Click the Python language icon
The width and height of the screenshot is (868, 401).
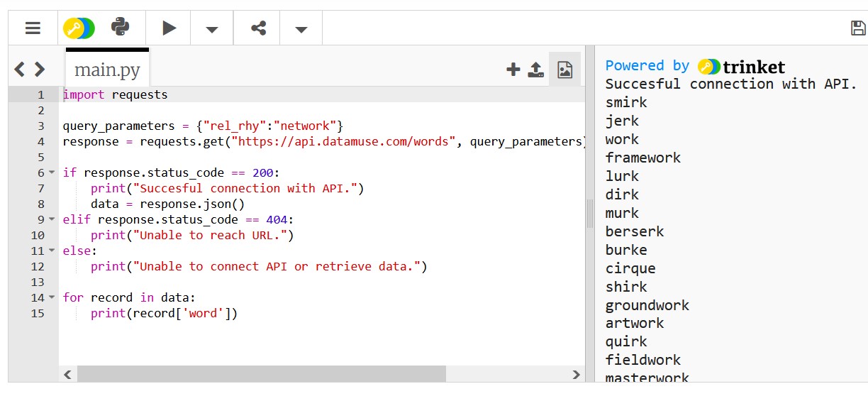click(121, 28)
